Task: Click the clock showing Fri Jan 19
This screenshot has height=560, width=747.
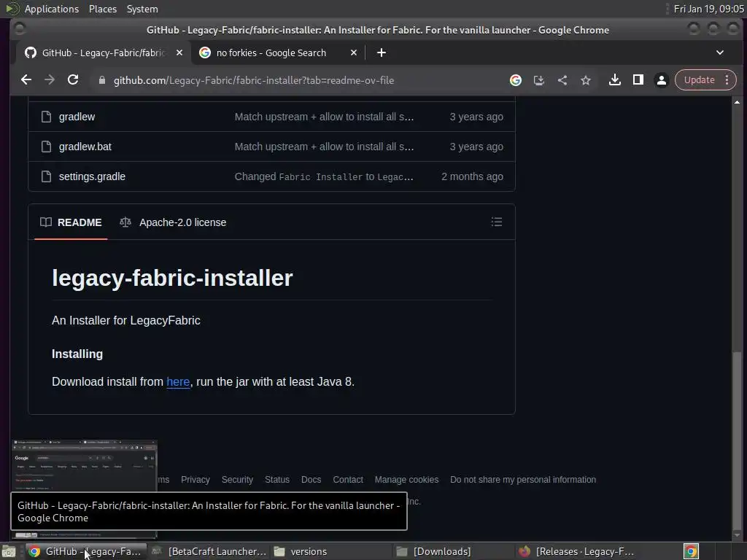Action: pyautogui.click(x=708, y=9)
